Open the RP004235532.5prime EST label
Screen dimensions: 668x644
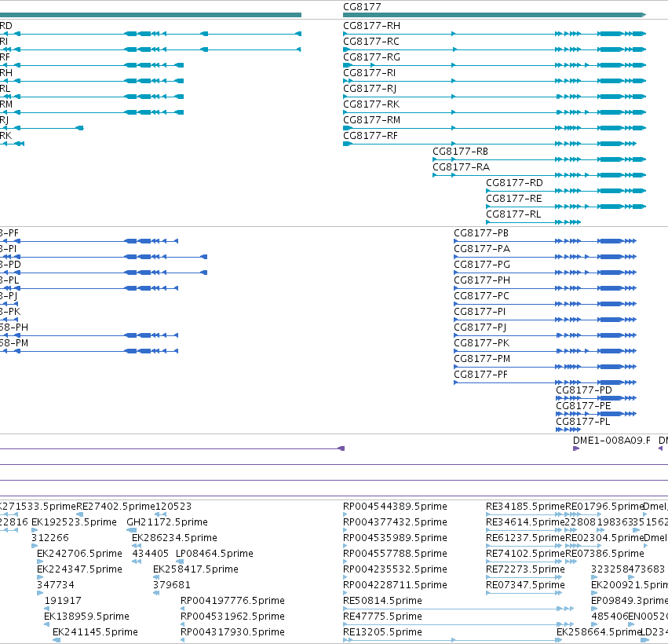point(395,569)
